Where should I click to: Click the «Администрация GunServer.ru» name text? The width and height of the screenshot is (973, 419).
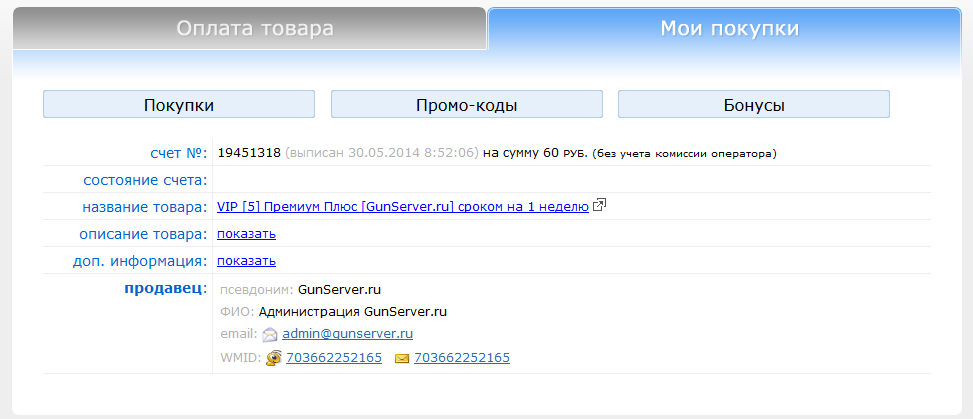(353, 312)
